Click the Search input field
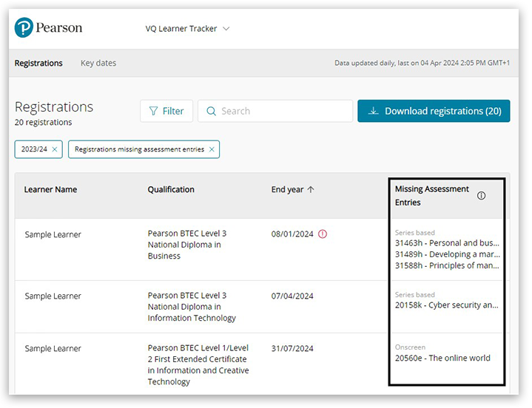 click(281, 111)
